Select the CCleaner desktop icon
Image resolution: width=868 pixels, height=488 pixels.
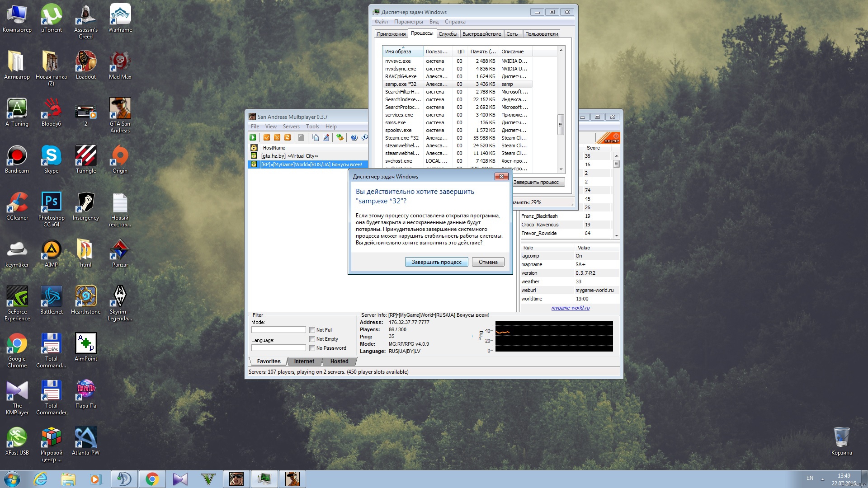pos(17,206)
